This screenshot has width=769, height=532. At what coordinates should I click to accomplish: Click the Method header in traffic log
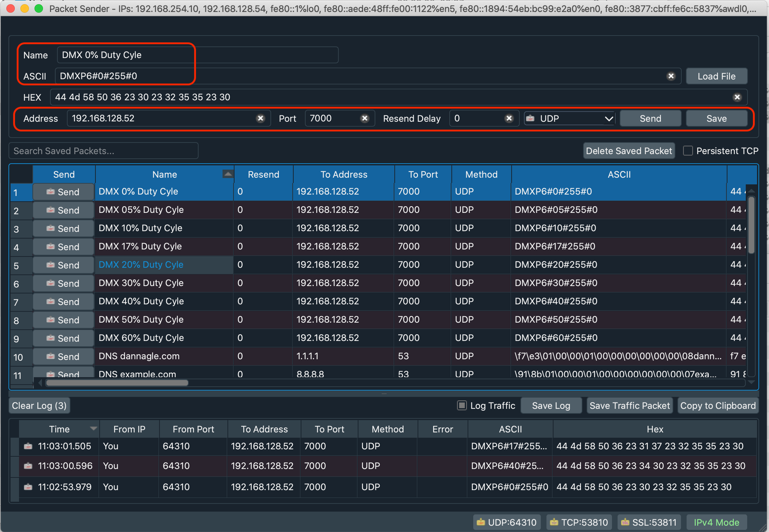pos(387,429)
